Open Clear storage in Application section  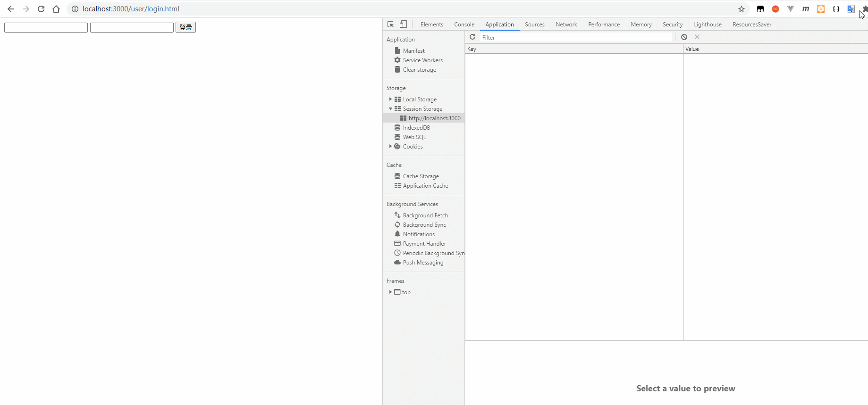419,70
